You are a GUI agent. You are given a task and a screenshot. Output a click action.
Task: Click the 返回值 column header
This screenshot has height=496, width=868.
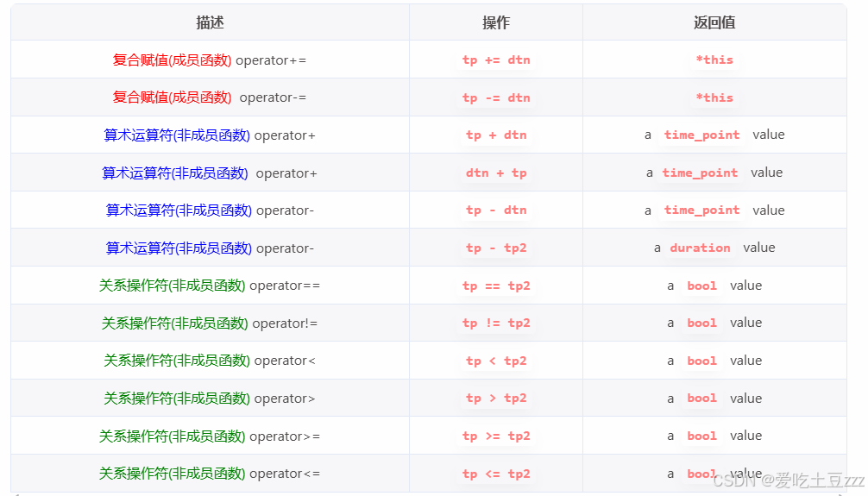[x=714, y=22]
